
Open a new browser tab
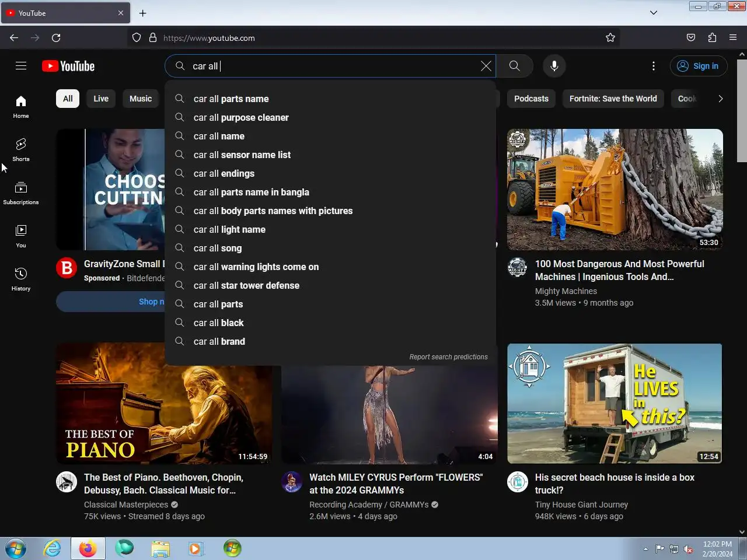[x=143, y=13]
